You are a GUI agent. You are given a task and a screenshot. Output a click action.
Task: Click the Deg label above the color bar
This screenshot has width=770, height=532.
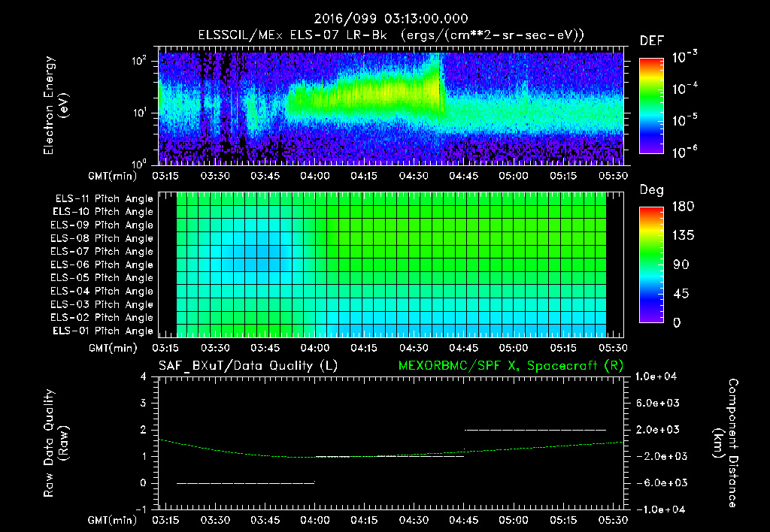tap(651, 190)
